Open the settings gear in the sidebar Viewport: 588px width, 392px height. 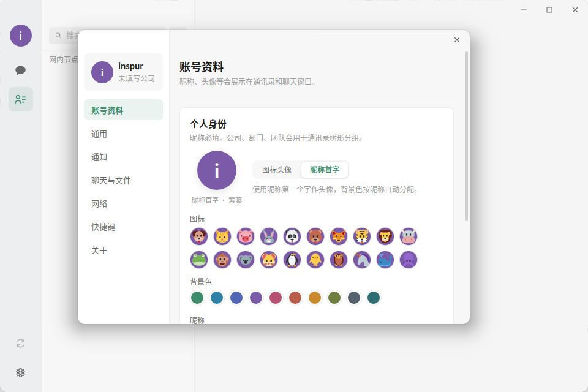(x=21, y=372)
